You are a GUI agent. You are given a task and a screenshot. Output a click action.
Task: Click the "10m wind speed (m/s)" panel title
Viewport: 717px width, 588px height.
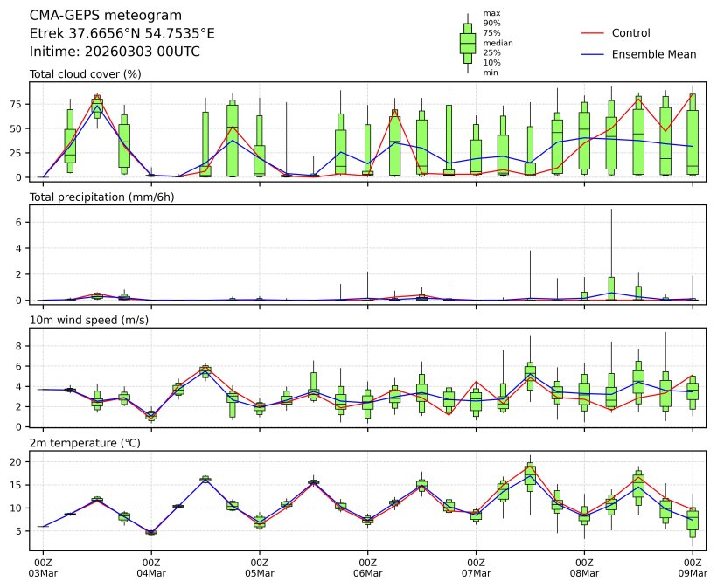click(x=88, y=321)
